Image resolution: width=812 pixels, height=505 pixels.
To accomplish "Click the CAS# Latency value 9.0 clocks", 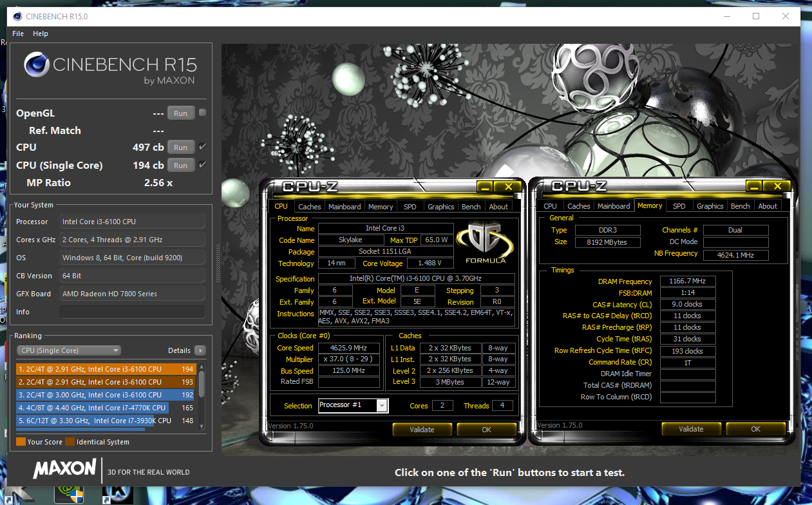I will (x=686, y=305).
